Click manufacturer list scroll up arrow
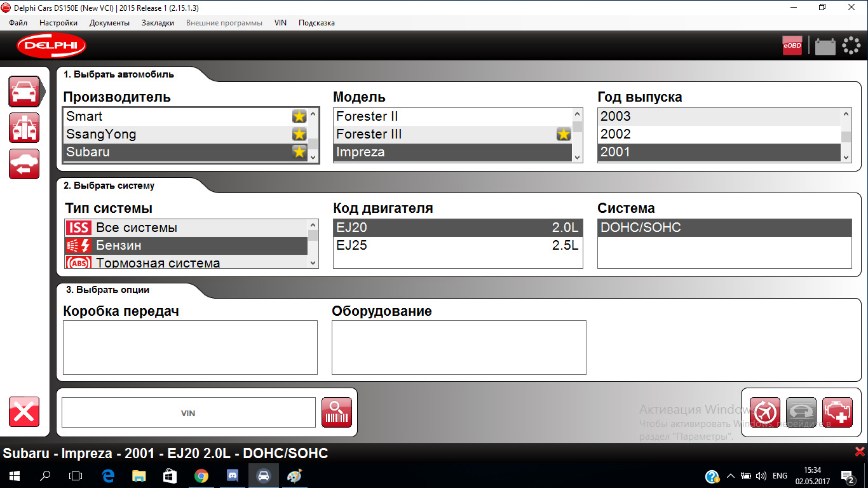 click(x=313, y=114)
